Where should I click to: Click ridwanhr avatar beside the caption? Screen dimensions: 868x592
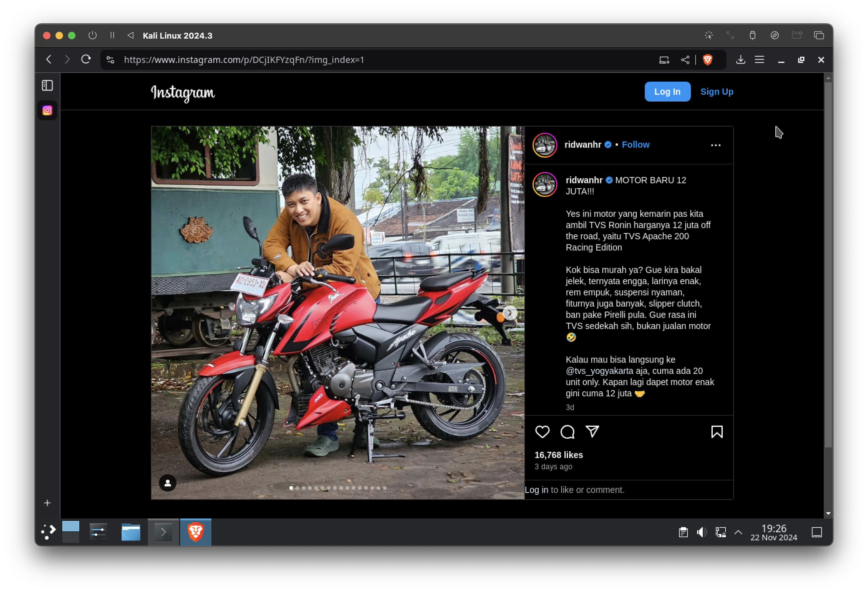click(545, 184)
